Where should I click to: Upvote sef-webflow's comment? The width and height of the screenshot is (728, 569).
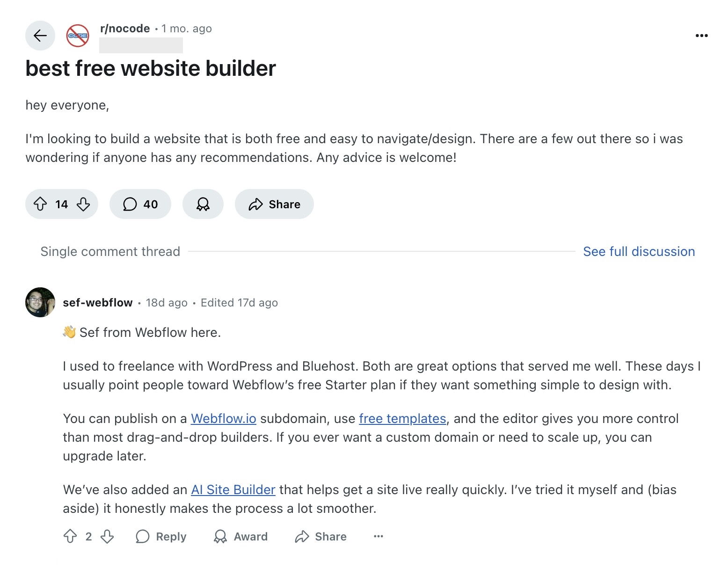tap(71, 536)
